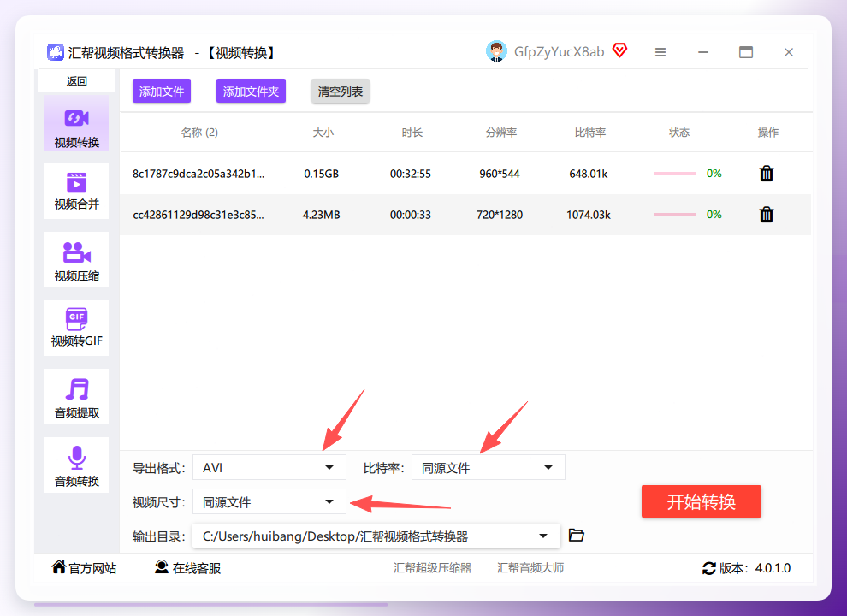This screenshot has height=616, width=847.
Task: Select file name cc42861129d98c31e3c85...
Action: [x=198, y=215]
